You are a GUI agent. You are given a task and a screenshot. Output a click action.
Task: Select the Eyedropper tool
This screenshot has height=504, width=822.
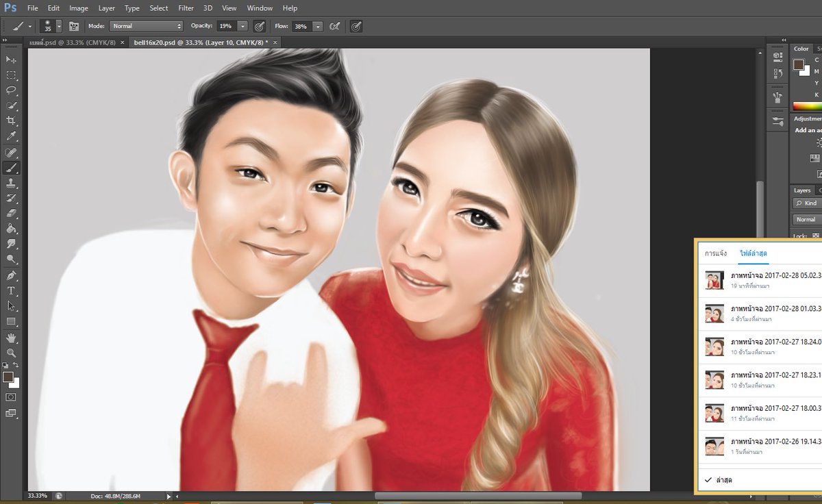click(11, 136)
